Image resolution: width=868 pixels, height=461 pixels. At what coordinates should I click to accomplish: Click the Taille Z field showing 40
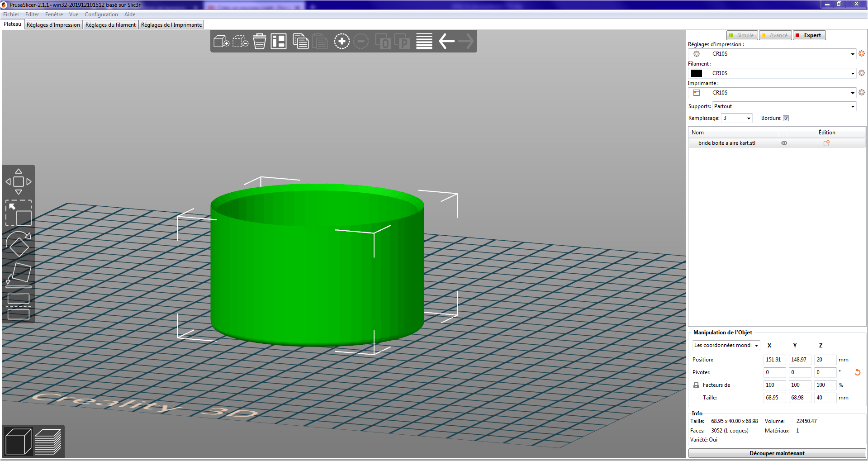[825, 398]
